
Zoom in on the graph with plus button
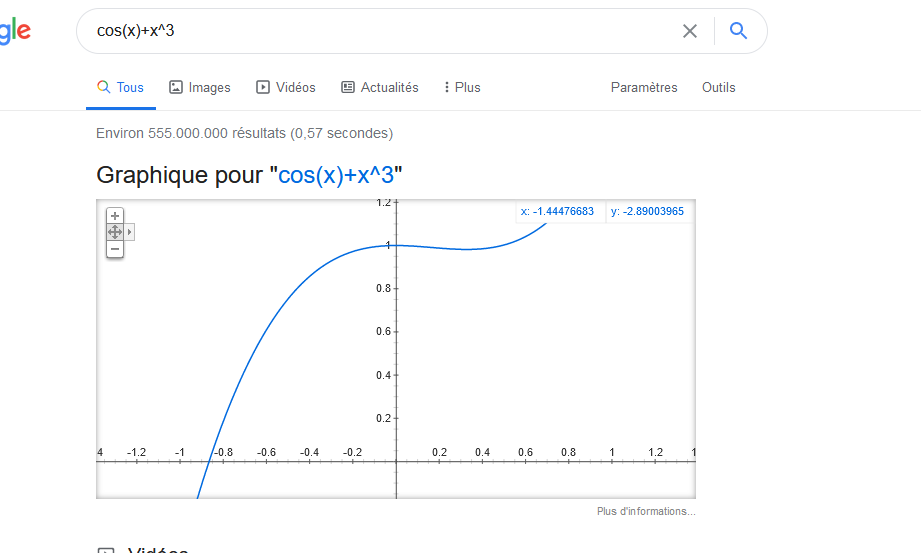tap(115, 215)
